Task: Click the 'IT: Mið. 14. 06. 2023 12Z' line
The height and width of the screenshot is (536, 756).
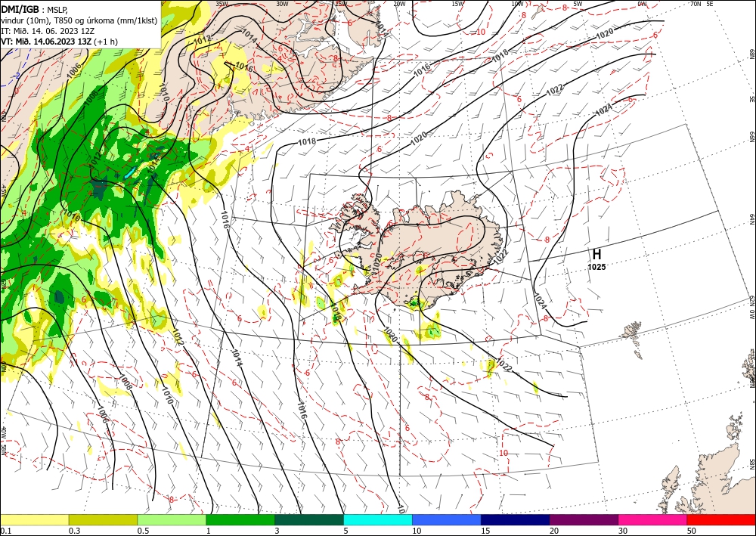Action: click(x=48, y=31)
